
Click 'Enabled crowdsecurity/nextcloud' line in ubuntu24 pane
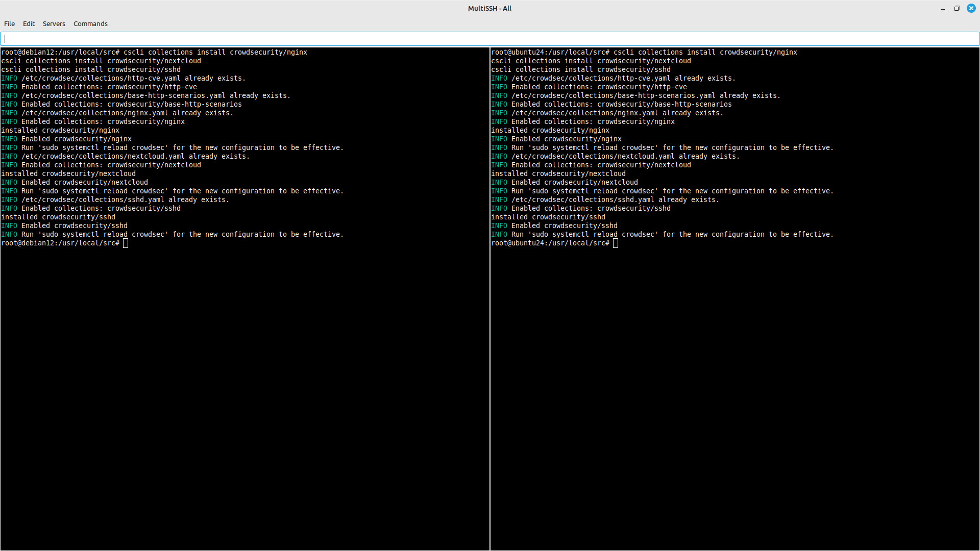565,182
